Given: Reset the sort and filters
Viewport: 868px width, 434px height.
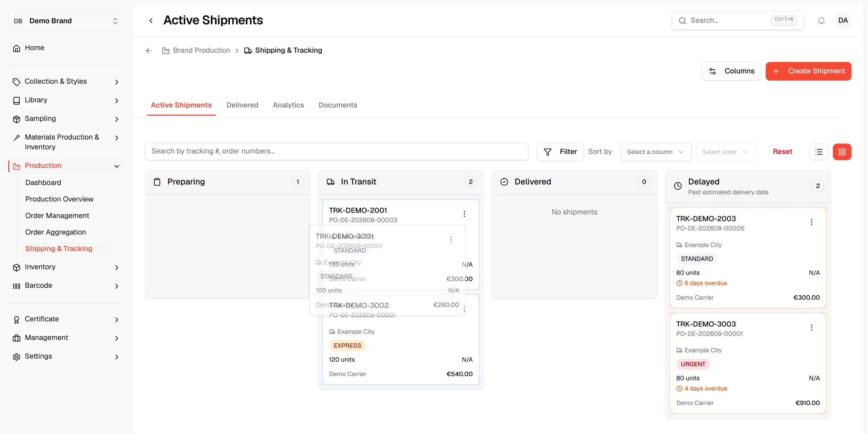Looking at the screenshot, I should tap(782, 152).
